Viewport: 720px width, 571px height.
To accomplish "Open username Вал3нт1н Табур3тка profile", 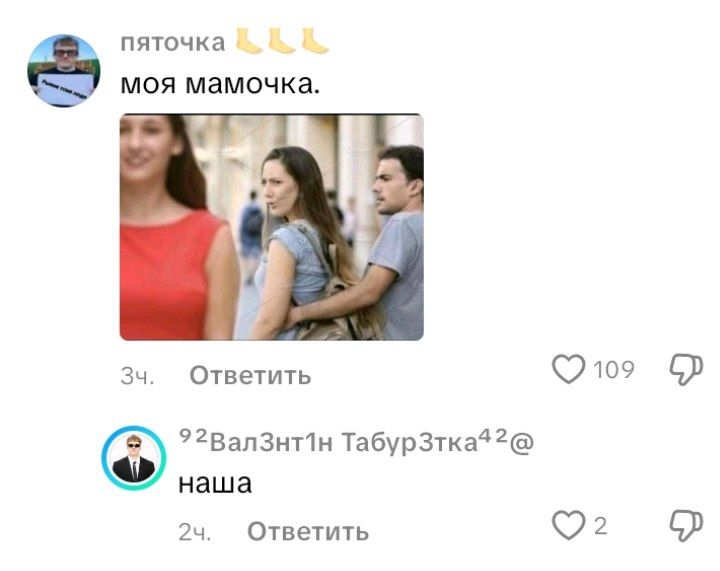I will (x=356, y=442).
